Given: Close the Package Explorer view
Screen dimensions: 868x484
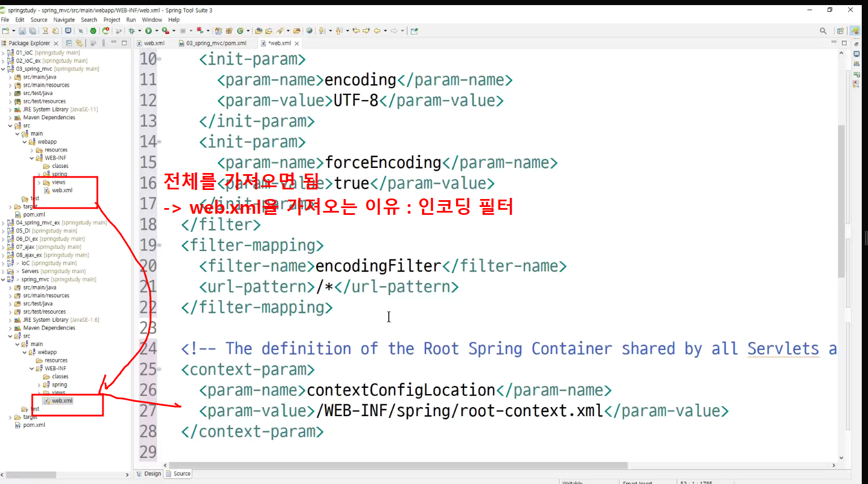Looking at the screenshot, I should click(x=56, y=44).
